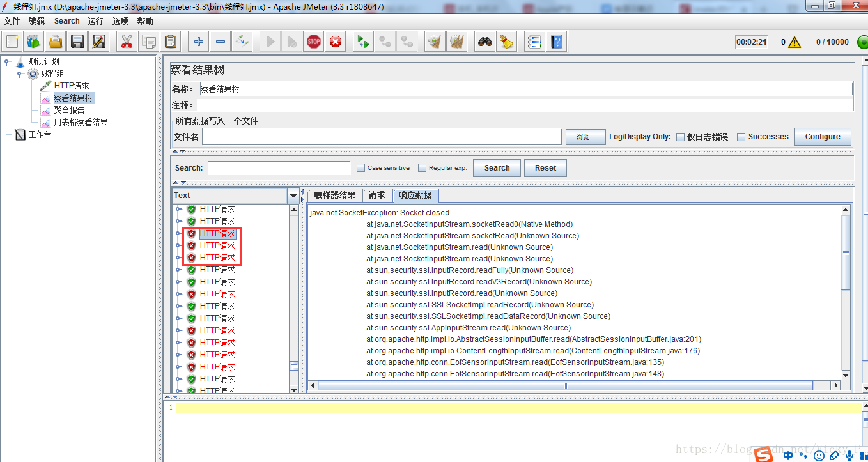
Task: Switch to the 取样器结果 tab
Action: tap(335, 196)
